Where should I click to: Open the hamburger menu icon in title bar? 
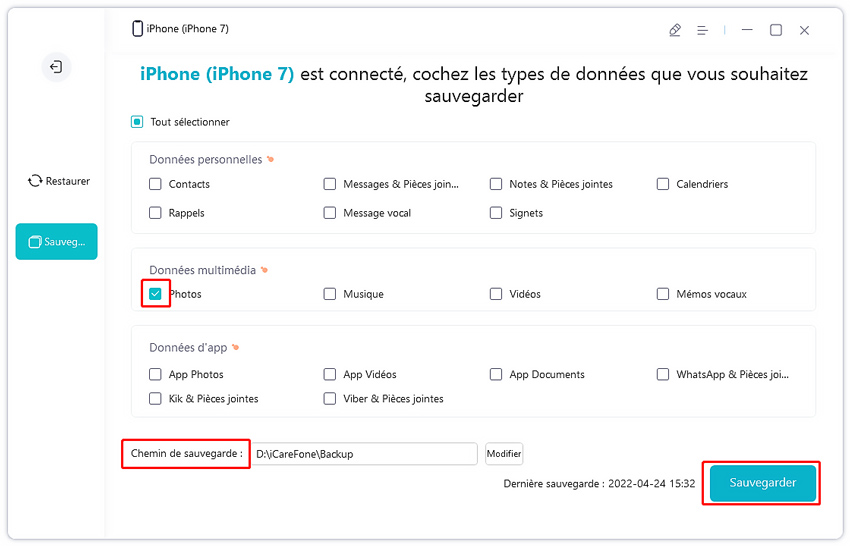click(x=703, y=30)
